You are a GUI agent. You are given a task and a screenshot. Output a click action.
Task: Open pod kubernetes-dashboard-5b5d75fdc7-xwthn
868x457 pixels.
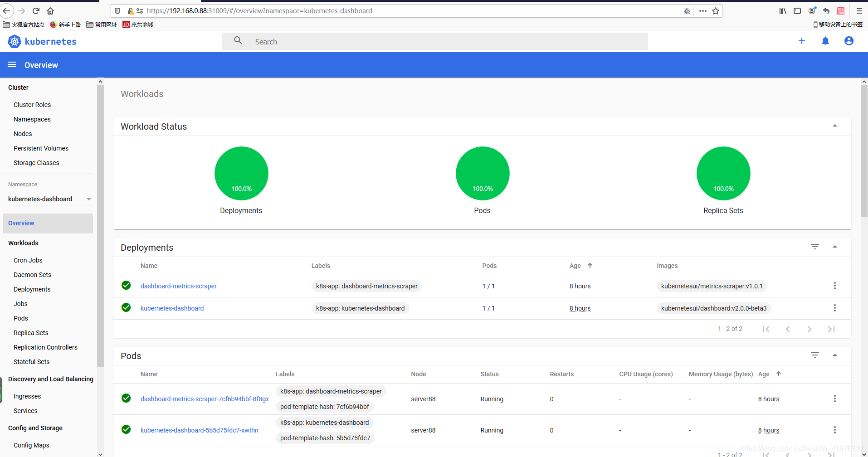[199, 430]
